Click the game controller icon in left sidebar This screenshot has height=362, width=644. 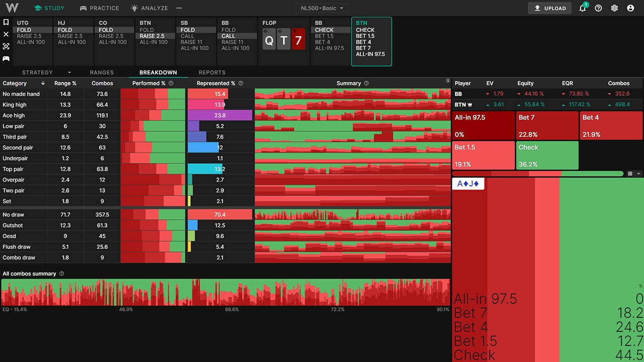click(x=6, y=58)
